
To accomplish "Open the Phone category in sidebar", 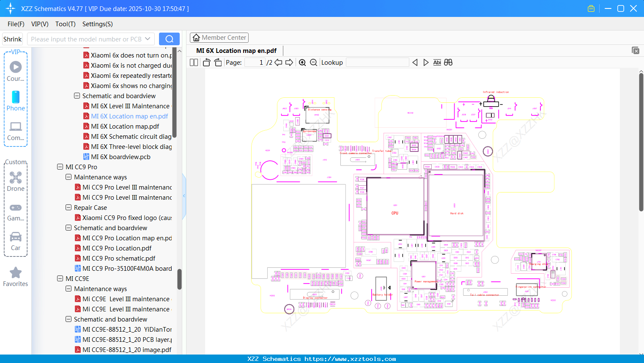I will point(16,101).
